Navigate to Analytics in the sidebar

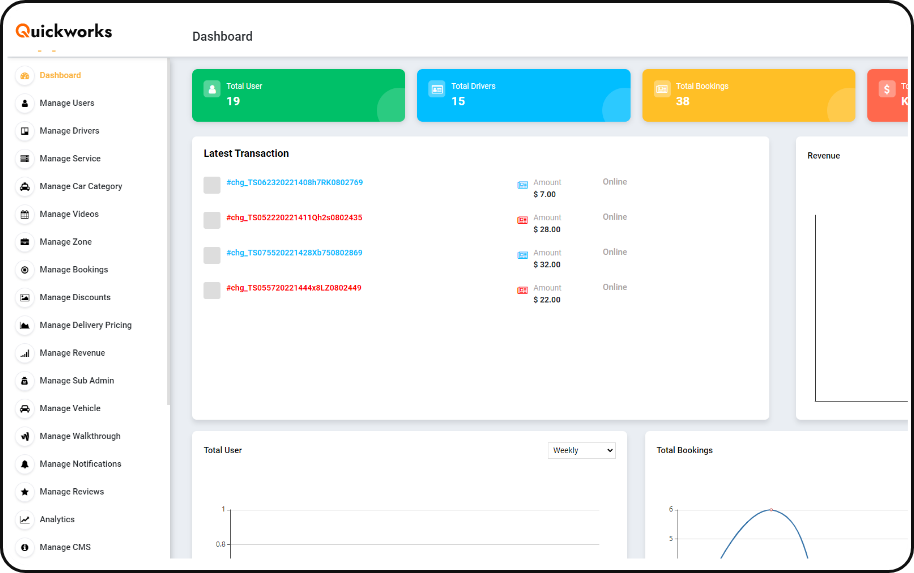tap(57, 519)
